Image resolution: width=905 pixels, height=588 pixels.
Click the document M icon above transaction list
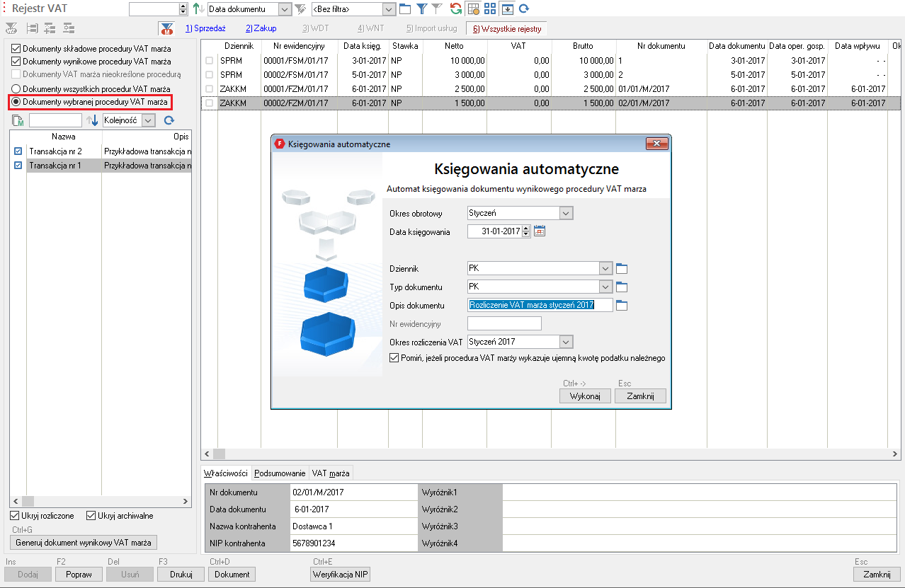coord(19,120)
